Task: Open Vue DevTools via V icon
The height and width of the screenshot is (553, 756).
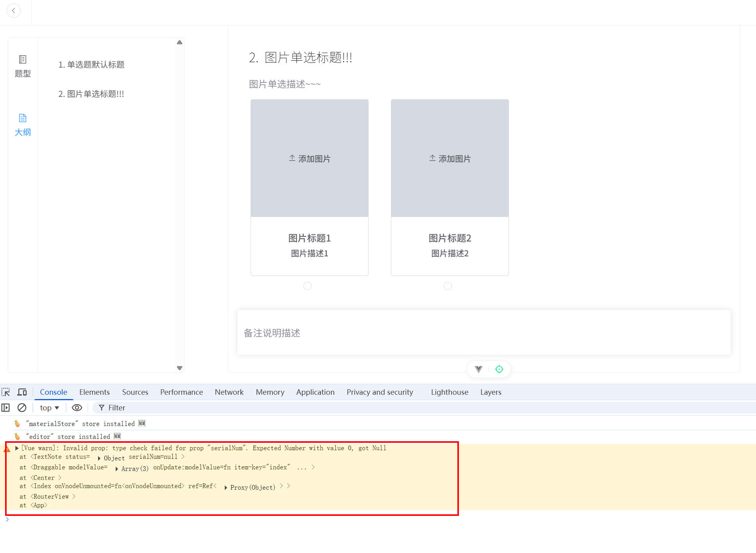Action: tap(478, 369)
